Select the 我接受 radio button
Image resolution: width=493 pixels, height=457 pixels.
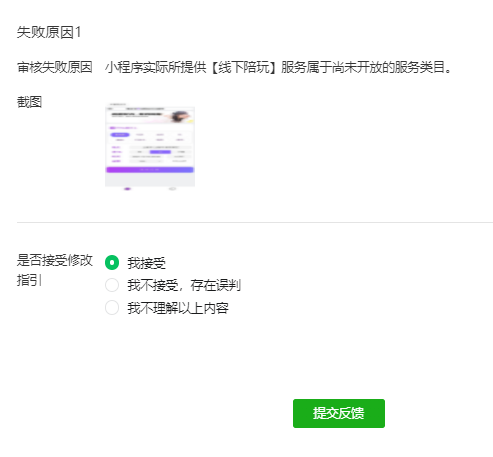click(112, 262)
